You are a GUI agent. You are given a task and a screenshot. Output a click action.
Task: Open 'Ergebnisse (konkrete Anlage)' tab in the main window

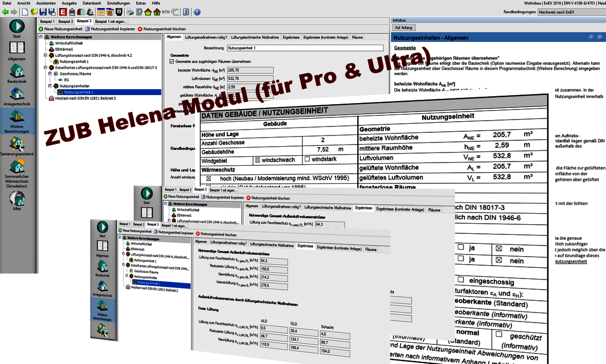pyautogui.click(x=326, y=38)
